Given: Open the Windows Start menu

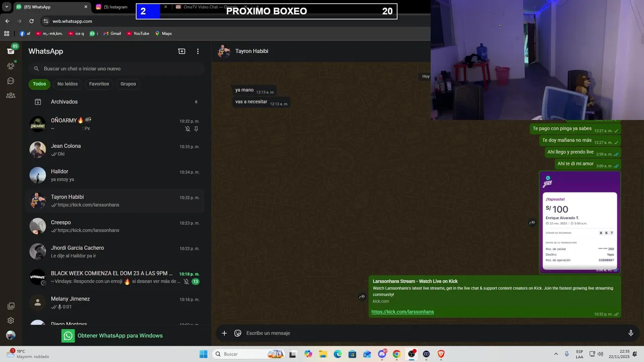Looking at the screenshot, I should coord(203,354).
